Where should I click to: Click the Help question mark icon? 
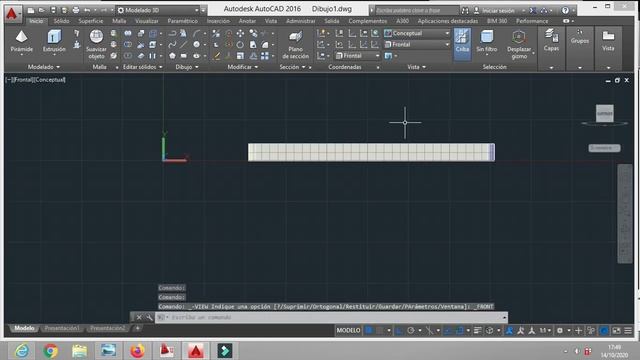click(x=565, y=10)
